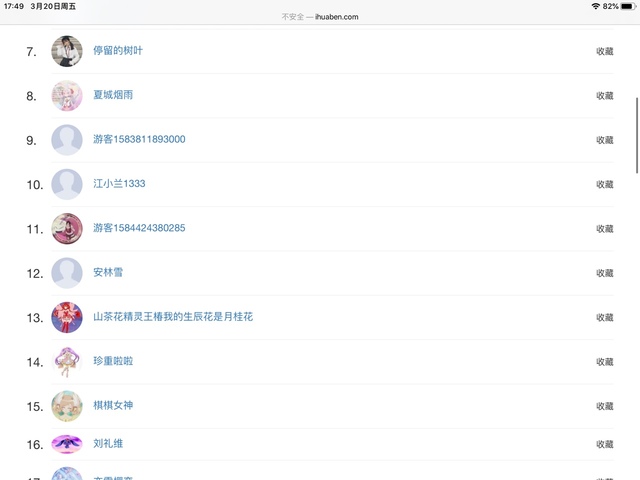
Task: Open 珍重啦啦 profile avatar
Action: pos(67,361)
